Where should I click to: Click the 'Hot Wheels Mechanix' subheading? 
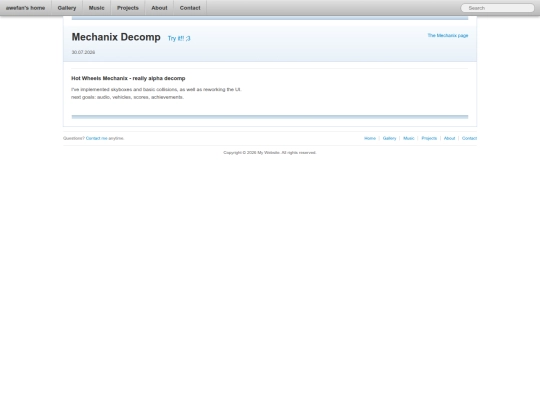pyautogui.click(x=128, y=78)
